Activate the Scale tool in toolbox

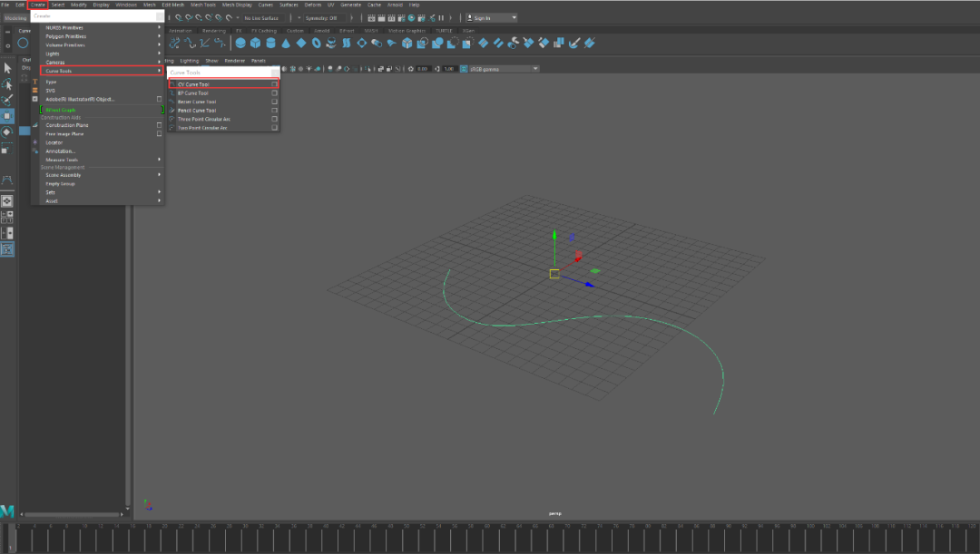click(7, 148)
